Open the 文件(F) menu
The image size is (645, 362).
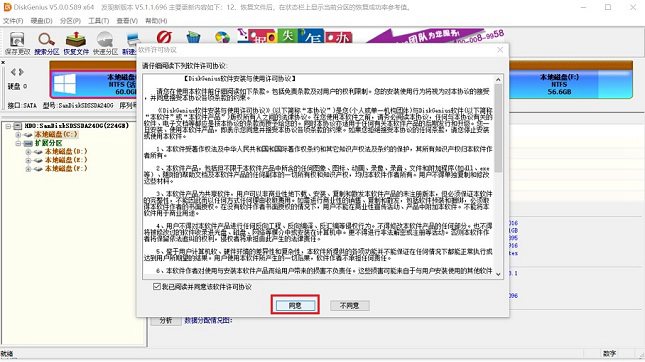coord(13,21)
